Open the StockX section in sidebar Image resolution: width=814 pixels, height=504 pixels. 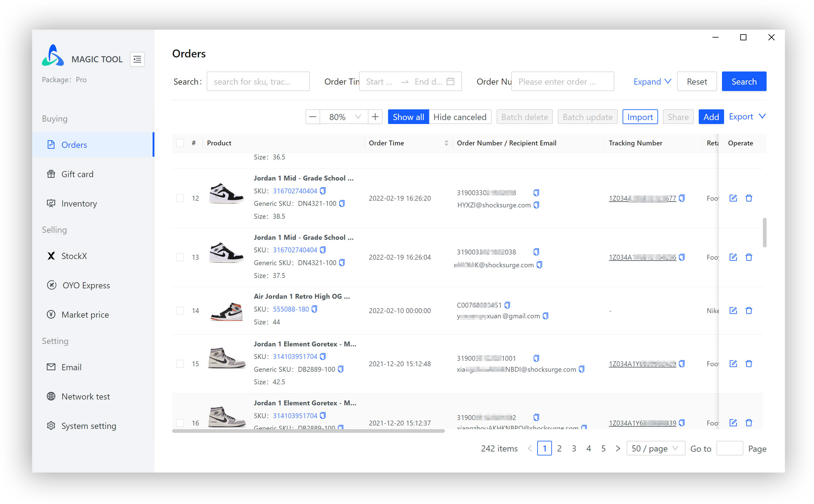click(74, 256)
